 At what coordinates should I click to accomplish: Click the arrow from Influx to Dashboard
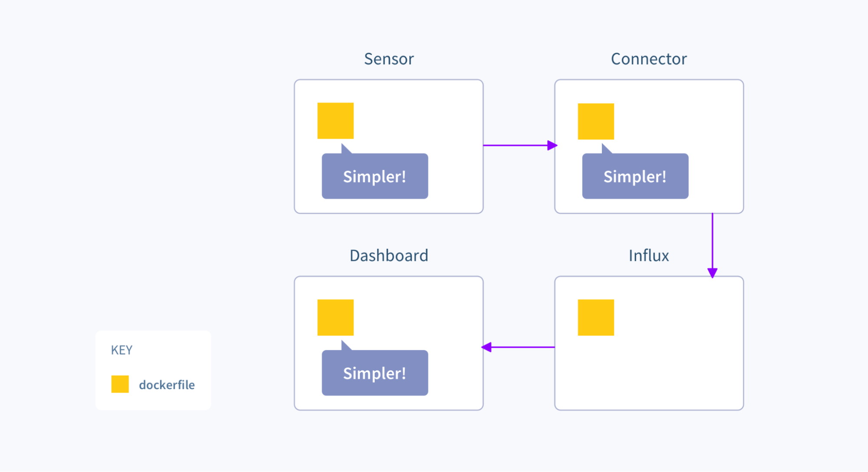[x=521, y=347]
